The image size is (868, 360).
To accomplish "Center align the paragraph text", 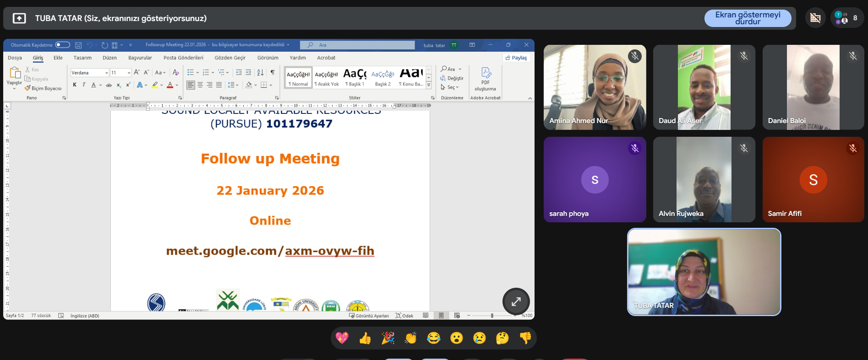I will click(x=200, y=85).
